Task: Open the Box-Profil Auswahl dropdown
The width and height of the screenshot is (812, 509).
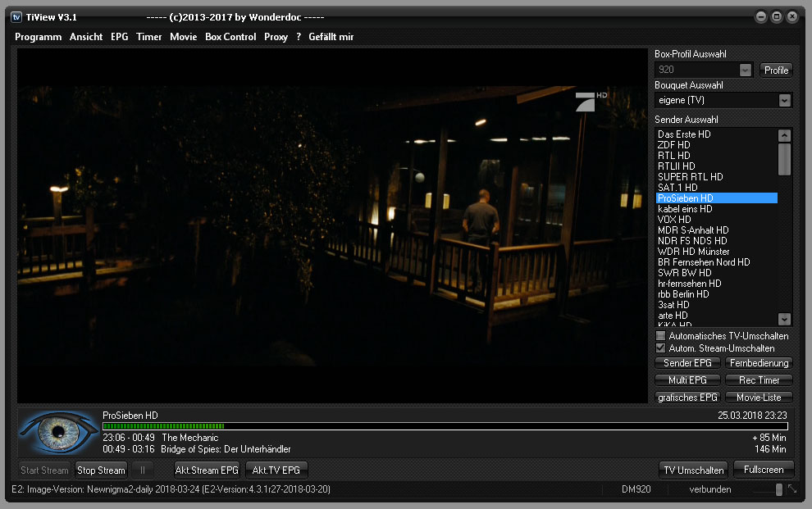Action: click(x=745, y=70)
